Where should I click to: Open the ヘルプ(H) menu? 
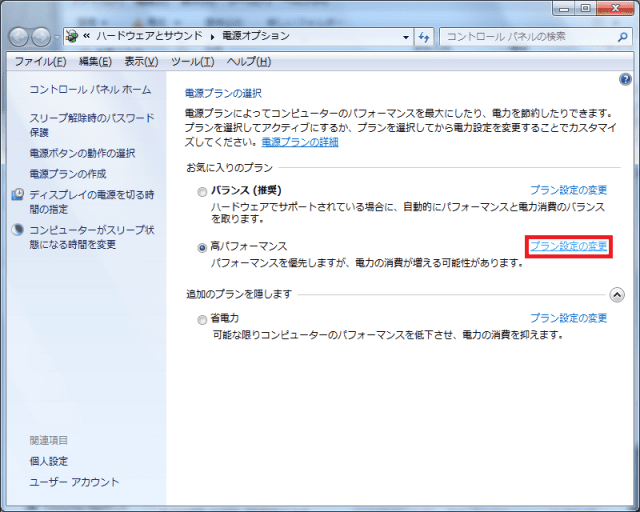click(x=249, y=61)
